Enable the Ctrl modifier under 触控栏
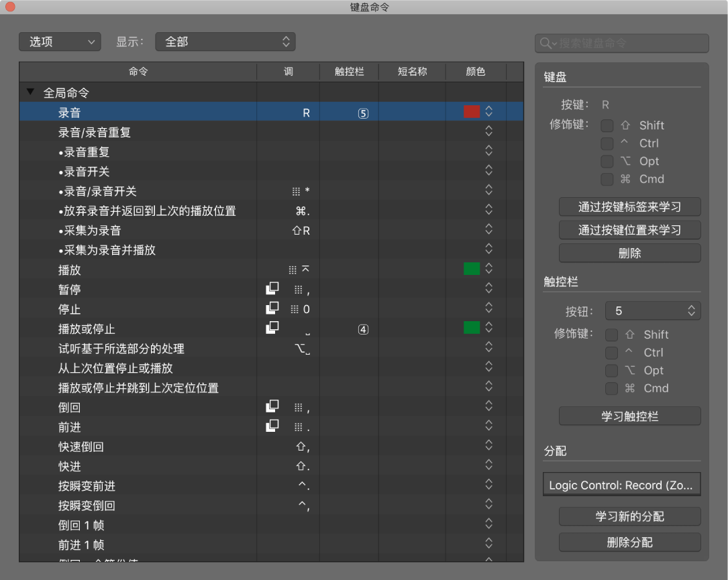The width and height of the screenshot is (728, 580). (611, 352)
